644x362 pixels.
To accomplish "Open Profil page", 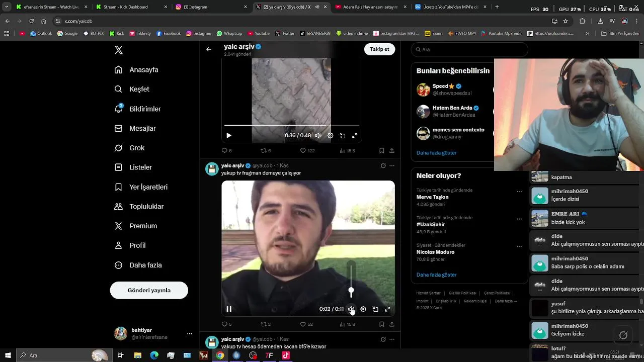I will pyautogui.click(x=130, y=245).
